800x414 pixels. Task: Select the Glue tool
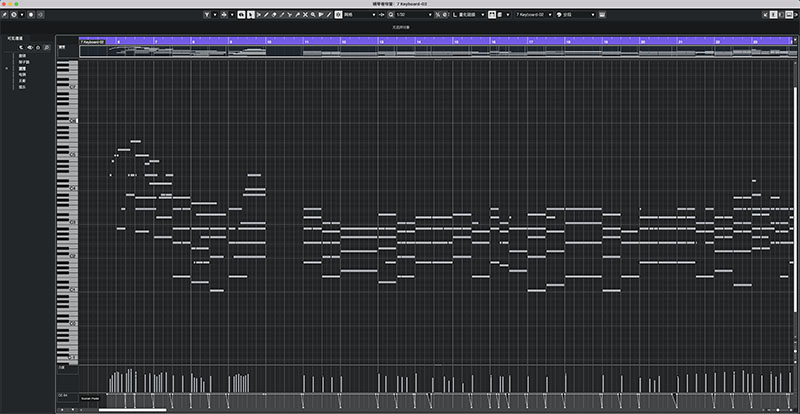pyautogui.click(x=297, y=15)
